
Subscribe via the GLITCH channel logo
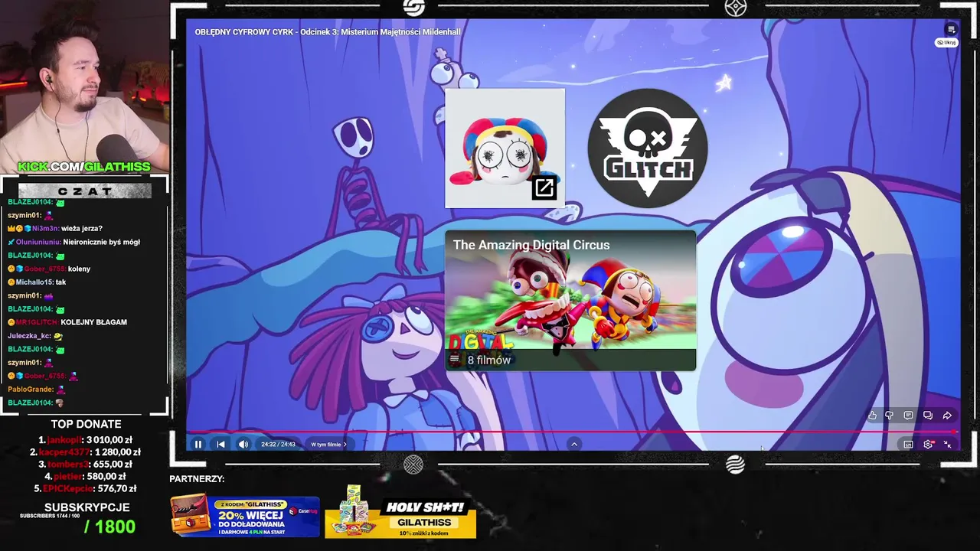[648, 148]
